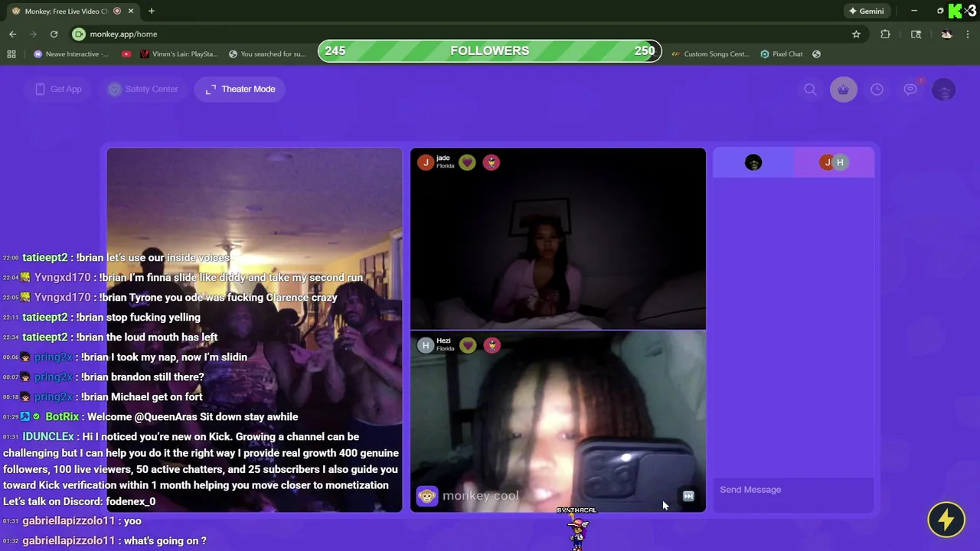Close the Monkey browser tab

coord(131,11)
